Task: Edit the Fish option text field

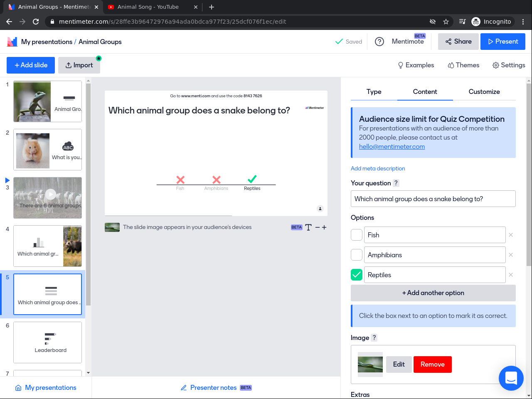Action: tap(435, 235)
